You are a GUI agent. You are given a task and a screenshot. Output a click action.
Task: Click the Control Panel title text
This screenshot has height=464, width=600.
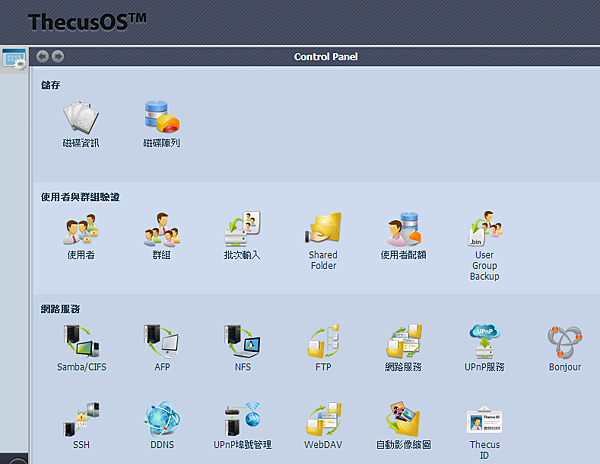coord(326,57)
